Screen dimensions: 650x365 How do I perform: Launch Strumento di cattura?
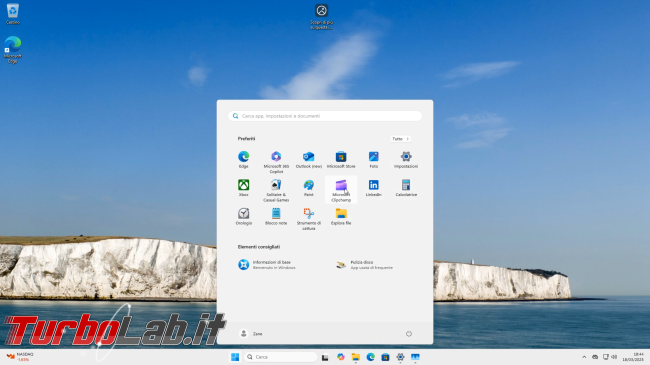308,219
